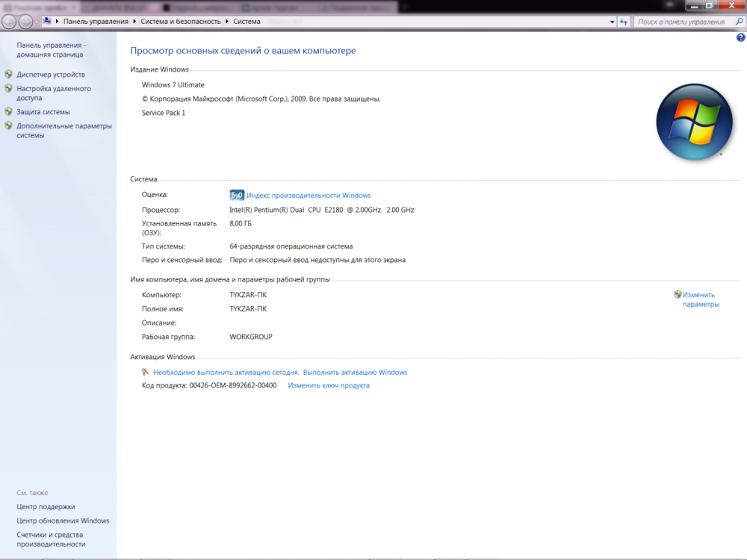This screenshot has width=747, height=560.
Task: Click the Полное имя TYKZAR-ПК value
Action: tap(248, 308)
